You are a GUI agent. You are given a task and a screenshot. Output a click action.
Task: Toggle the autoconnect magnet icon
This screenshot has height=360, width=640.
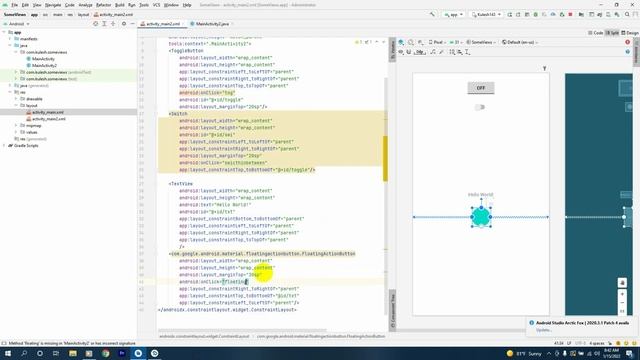pyautogui.click(x=409, y=52)
